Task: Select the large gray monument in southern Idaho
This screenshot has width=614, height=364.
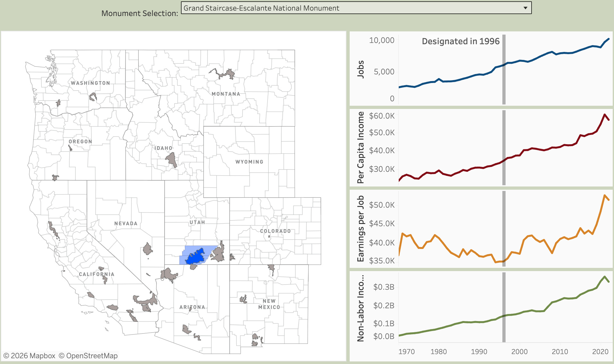Action: click(171, 159)
